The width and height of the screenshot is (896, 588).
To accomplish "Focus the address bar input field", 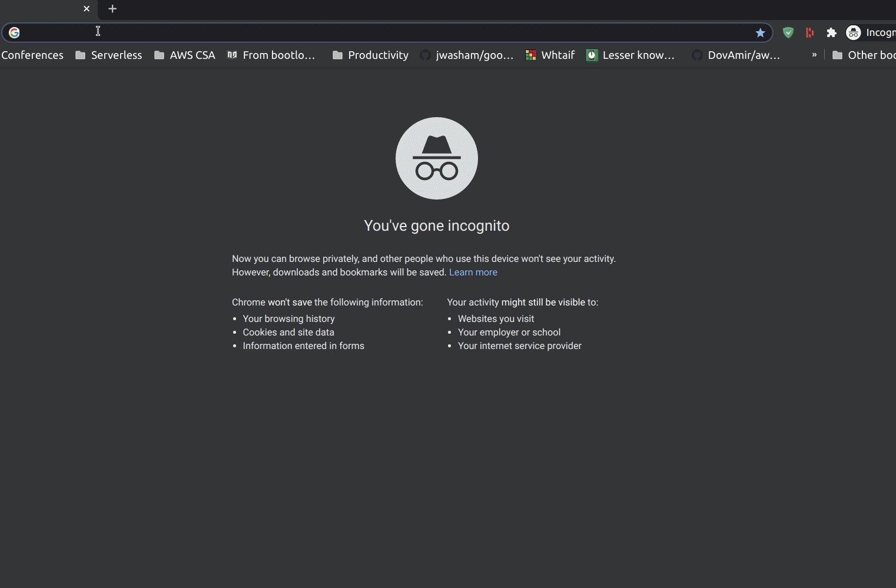I will pos(386,32).
